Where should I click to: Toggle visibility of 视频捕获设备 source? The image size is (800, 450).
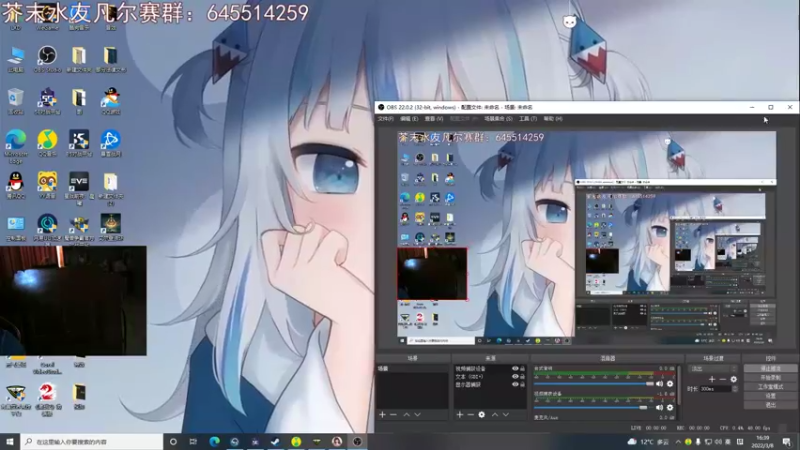tap(515, 368)
